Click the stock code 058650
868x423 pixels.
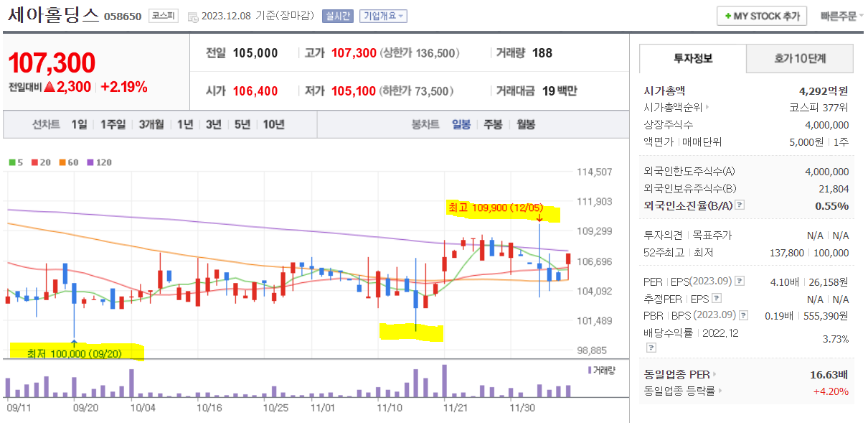point(123,17)
